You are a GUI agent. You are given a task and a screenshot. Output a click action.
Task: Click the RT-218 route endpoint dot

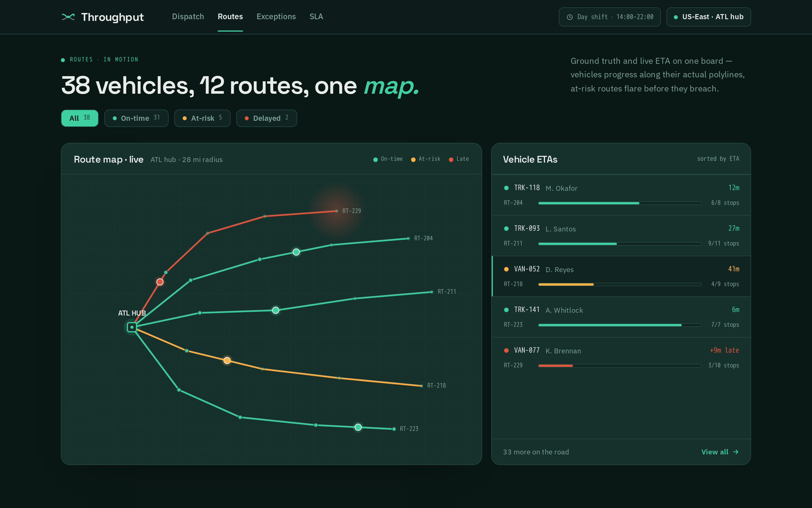tap(421, 386)
